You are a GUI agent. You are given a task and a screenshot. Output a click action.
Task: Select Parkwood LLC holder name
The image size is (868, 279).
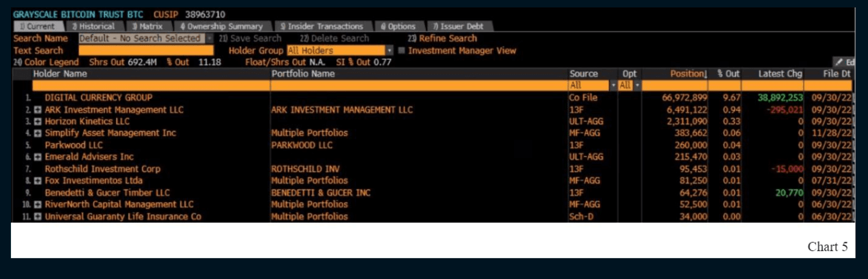[x=73, y=146]
